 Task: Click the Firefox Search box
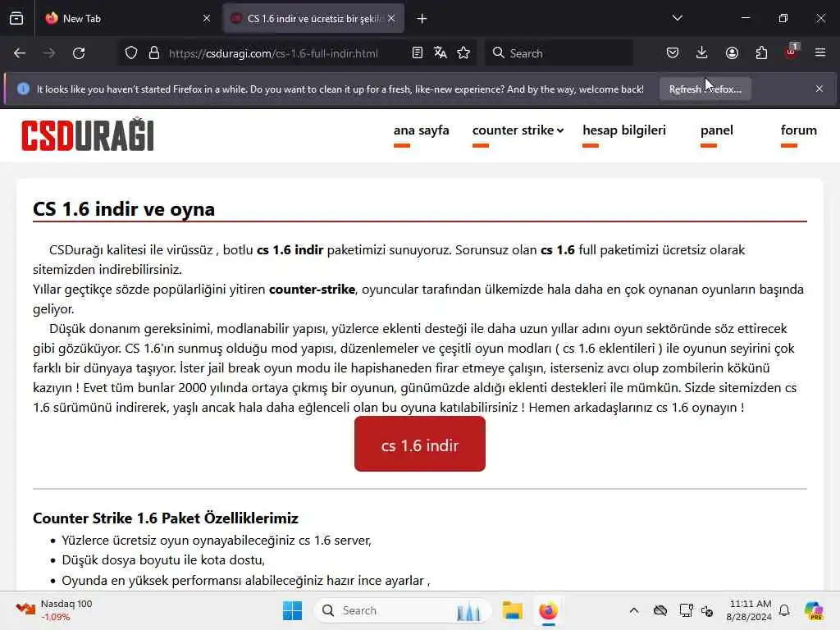[559, 53]
